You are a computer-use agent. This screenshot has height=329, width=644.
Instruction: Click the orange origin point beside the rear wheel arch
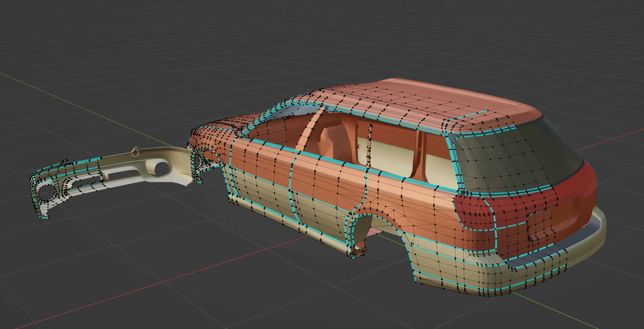click(350, 222)
